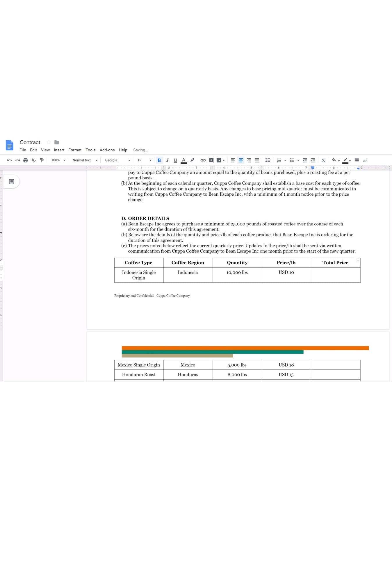
Task: Click the Saving status link
Action: coord(140,150)
